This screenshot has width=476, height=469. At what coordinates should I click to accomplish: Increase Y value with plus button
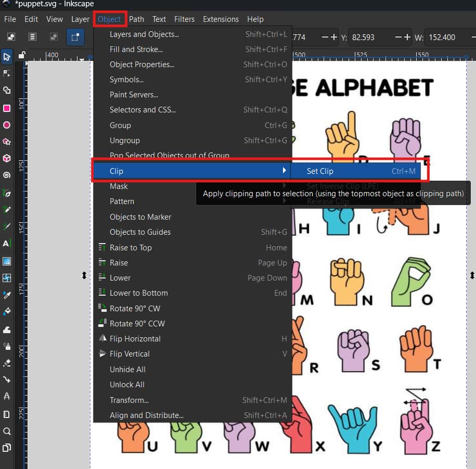(407, 37)
